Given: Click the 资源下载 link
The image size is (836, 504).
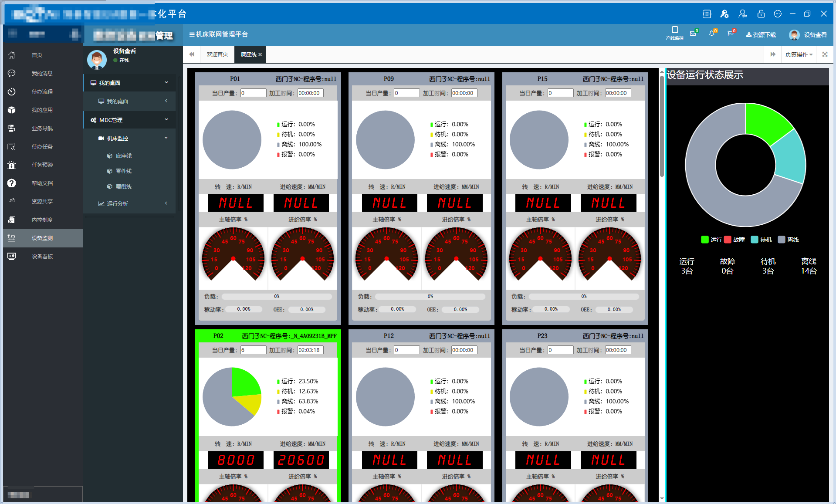Looking at the screenshot, I should pyautogui.click(x=761, y=35).
